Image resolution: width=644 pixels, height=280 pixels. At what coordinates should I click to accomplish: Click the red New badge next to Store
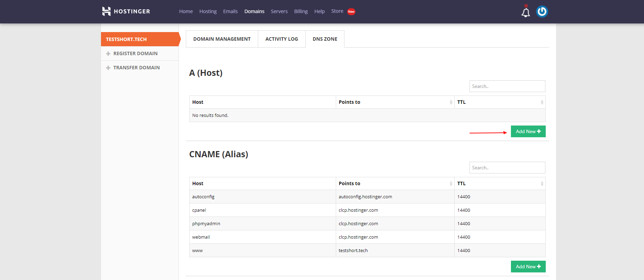click(351, 12)
